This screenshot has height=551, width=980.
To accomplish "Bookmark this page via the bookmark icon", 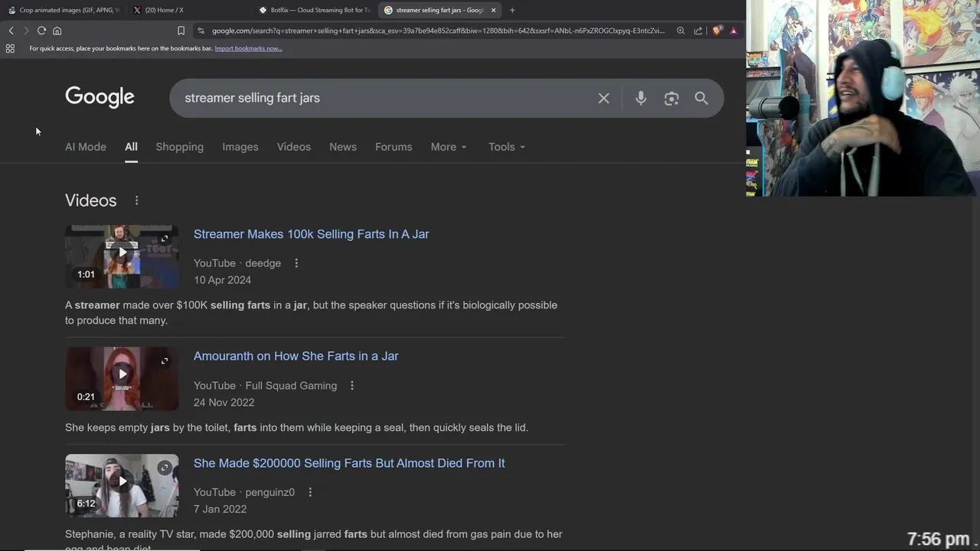I will (181, 31).
